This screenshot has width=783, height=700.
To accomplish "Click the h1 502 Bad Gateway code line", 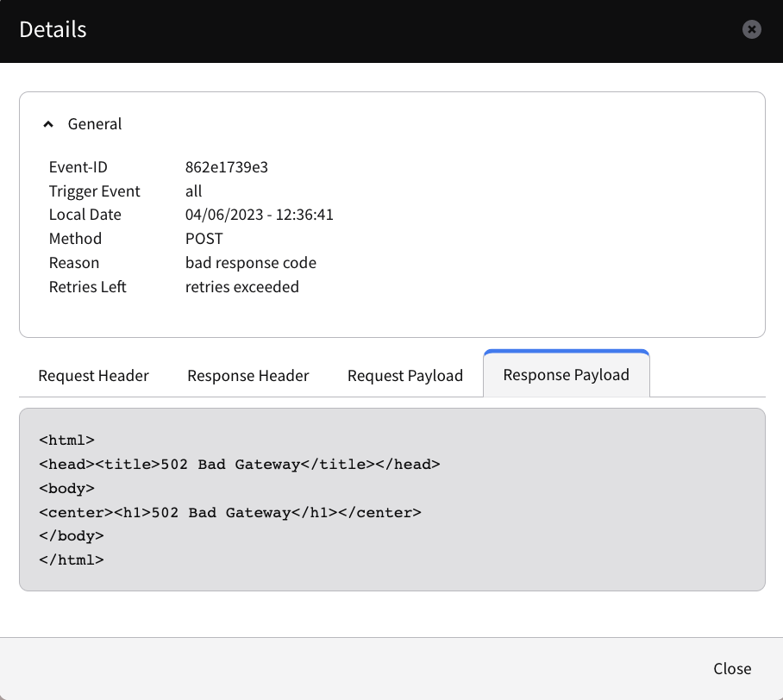I will click(230, 513).
